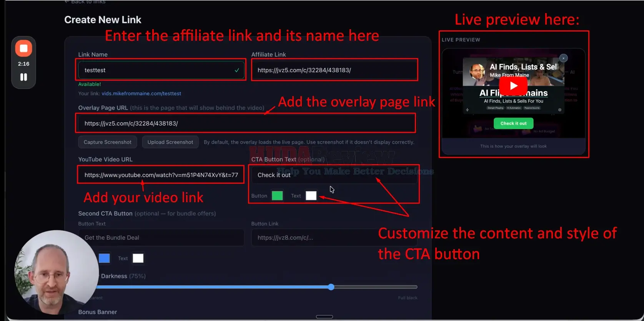Pick the second CTA text white swatch
The width and height of the screenshot is (644, 321).
tap(138, 258)
